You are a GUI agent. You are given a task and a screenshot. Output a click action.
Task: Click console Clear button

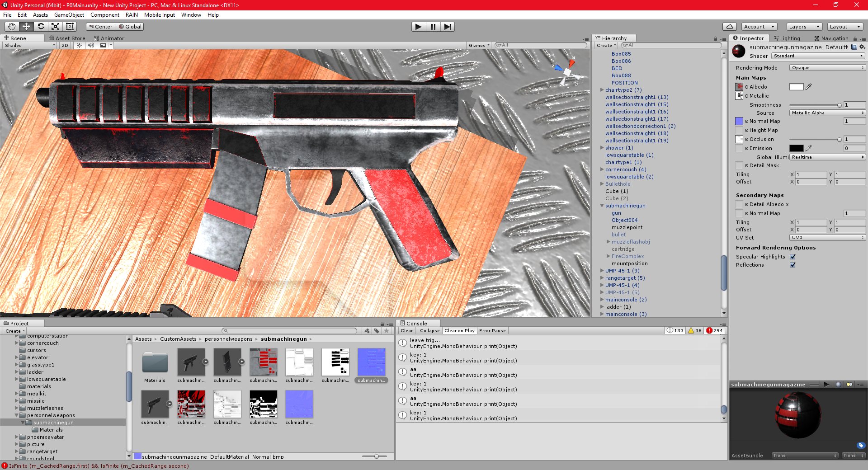click(407, 330)
